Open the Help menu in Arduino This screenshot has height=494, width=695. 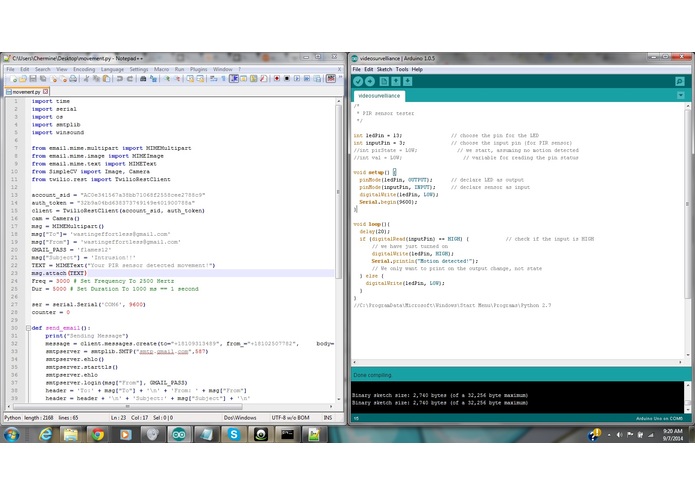tap(417, 69)
